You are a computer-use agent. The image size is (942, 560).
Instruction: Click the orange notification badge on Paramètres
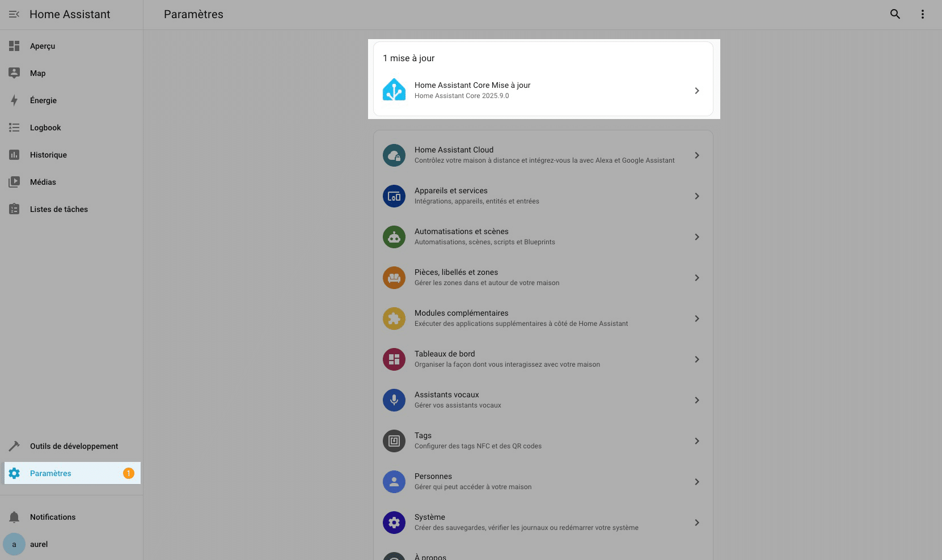pos(129,473)
